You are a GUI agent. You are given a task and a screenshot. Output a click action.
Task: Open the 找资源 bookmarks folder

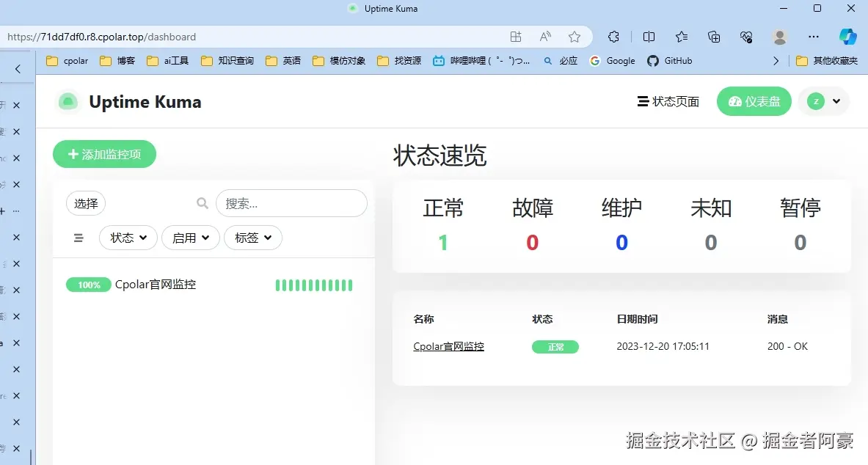coord(399,61)
